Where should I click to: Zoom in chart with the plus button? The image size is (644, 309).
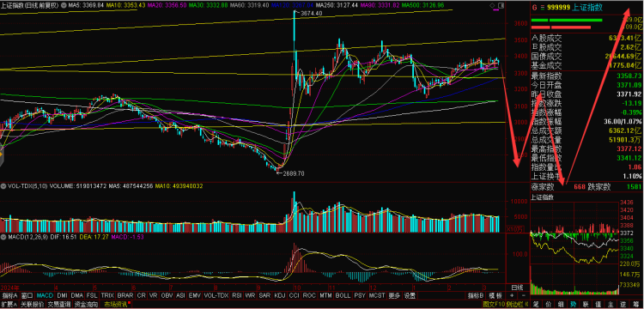tap(512, 295)
